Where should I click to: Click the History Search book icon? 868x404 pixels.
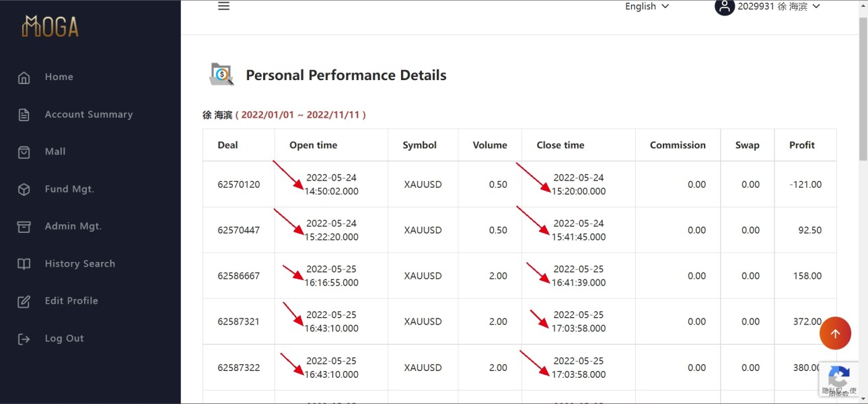[24, 264]
